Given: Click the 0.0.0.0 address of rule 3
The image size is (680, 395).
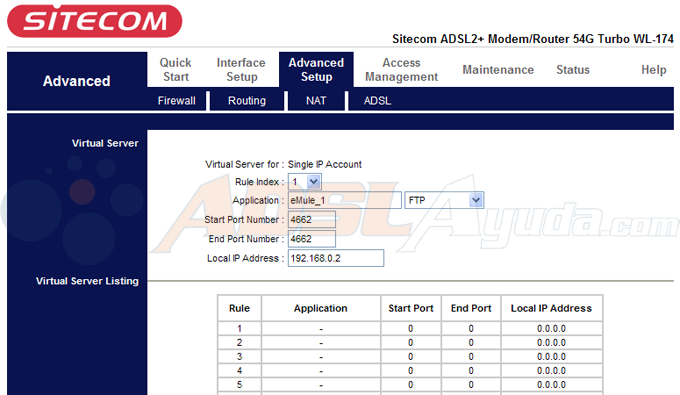Looking at the screenshot, I should coord(551,357).
